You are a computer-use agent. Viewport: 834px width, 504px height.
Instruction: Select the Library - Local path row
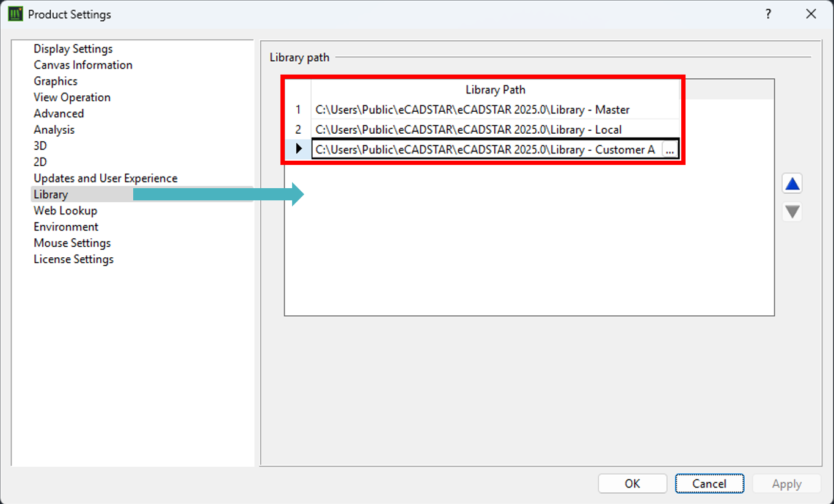[495, 130]
